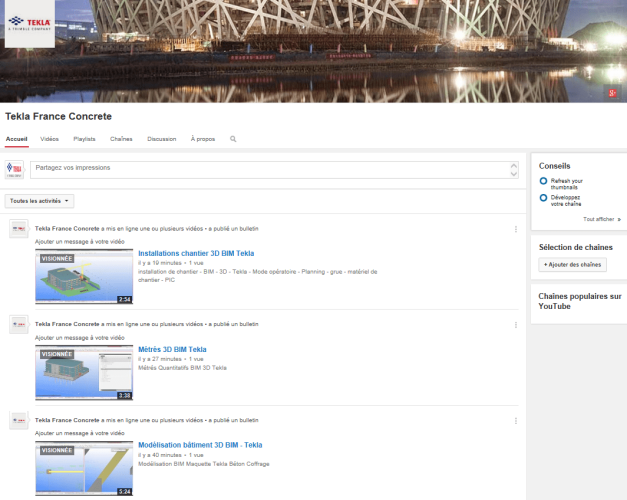627x500 pixels.
Task: Click the Sélection de chaînes heading
Action: (575, 247)
